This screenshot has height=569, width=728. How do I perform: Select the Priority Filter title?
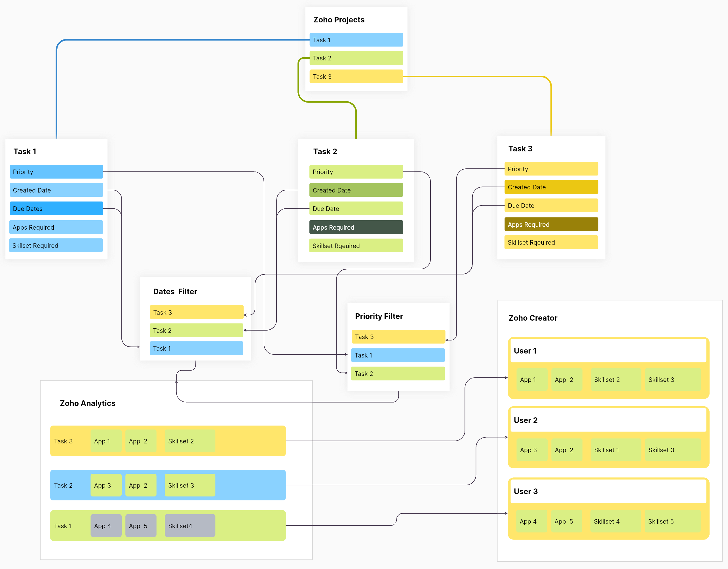(379, 316)
